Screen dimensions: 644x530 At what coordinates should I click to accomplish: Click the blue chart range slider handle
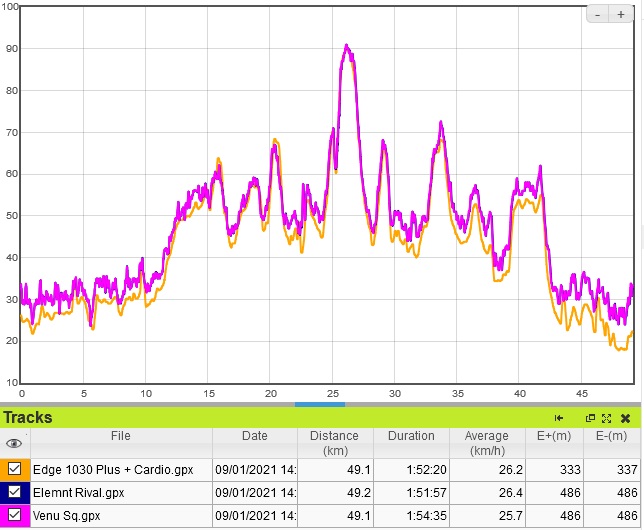coord(320,404)
